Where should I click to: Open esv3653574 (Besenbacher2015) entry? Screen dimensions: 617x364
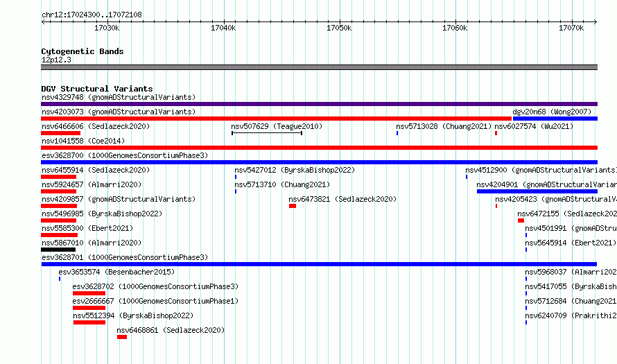(x=116, y=272)
